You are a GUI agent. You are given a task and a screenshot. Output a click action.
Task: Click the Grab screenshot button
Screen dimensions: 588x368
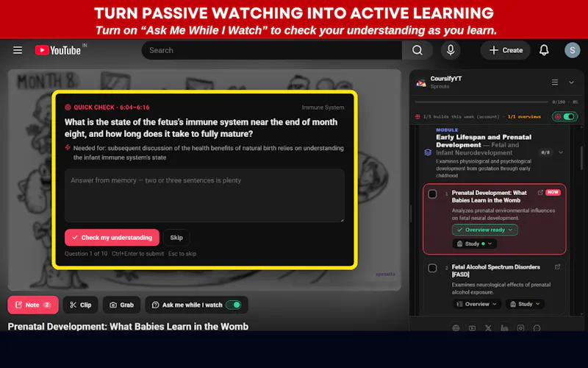(121, 305)
